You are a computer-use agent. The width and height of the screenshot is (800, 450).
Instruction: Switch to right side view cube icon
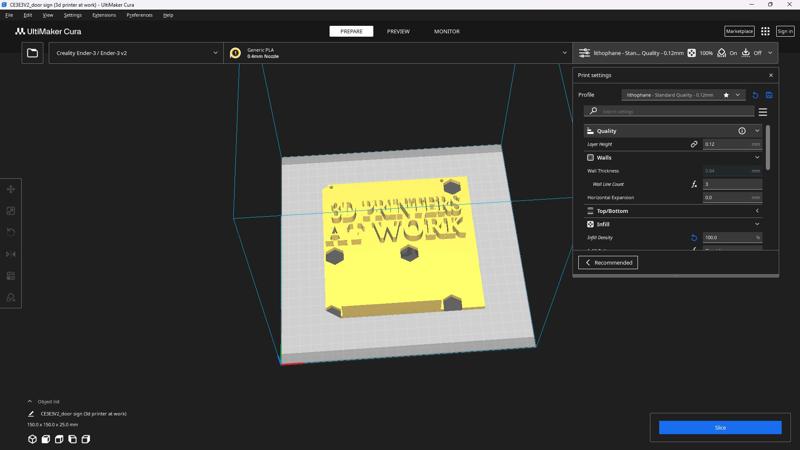coord(86,439)
